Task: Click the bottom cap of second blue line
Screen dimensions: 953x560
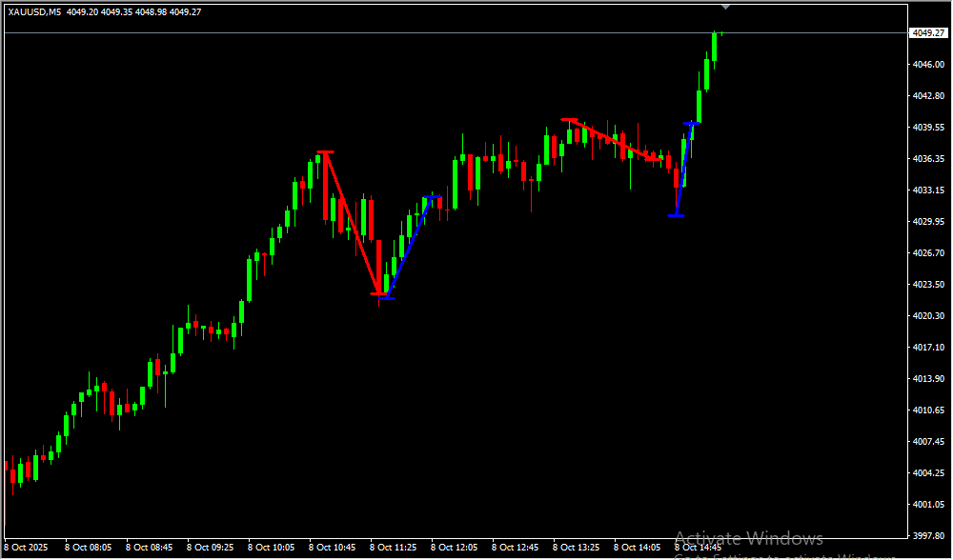Action: pos(676,216)
